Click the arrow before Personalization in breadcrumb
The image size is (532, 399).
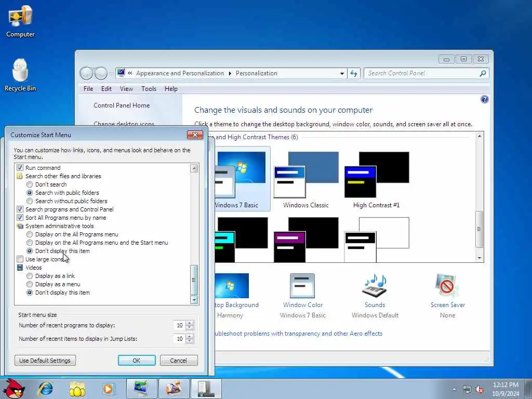tap(230, 73)
